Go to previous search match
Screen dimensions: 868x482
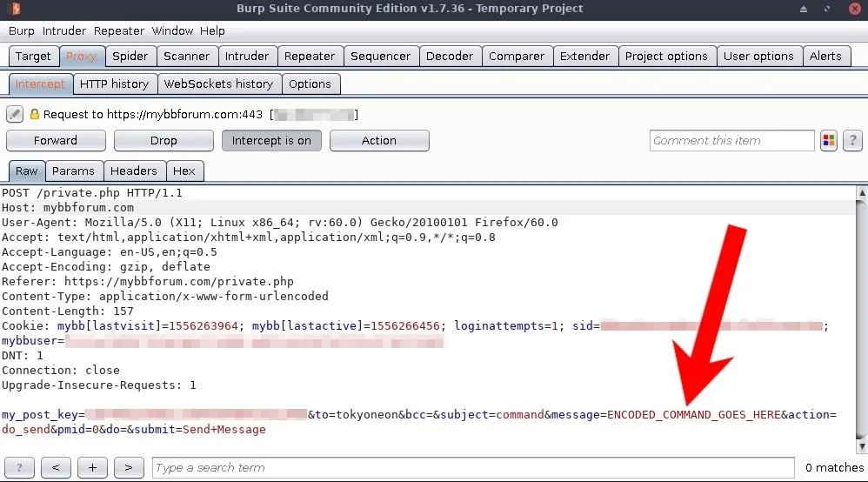point(56,467)
